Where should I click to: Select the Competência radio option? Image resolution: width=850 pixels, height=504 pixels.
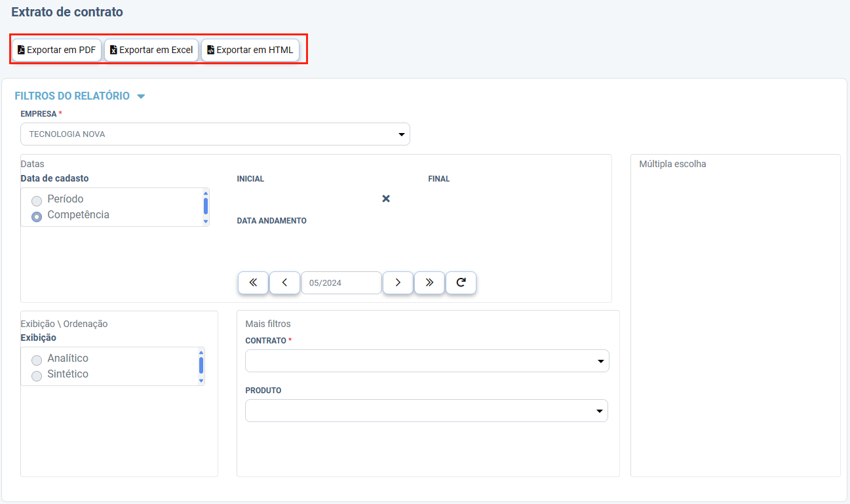coord(37,216)
